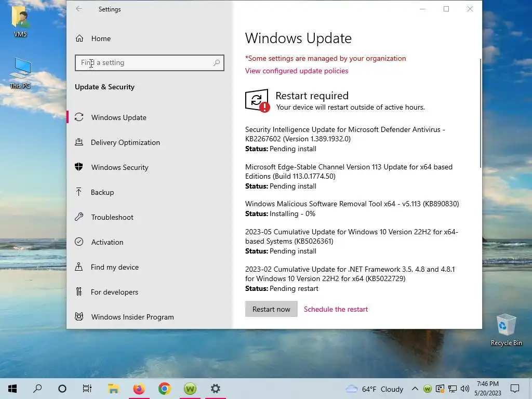
Task: Select the This PC desktop icon
Action: [21, 73]
